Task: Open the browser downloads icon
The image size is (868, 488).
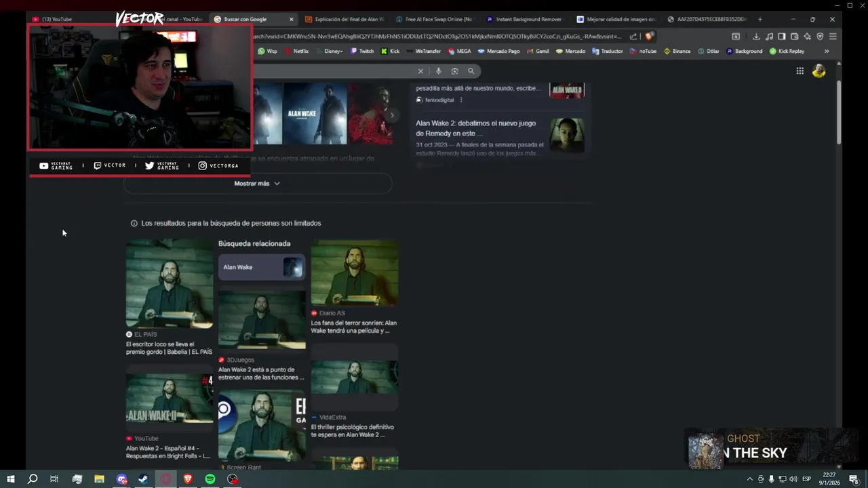Action: [757, 37]
